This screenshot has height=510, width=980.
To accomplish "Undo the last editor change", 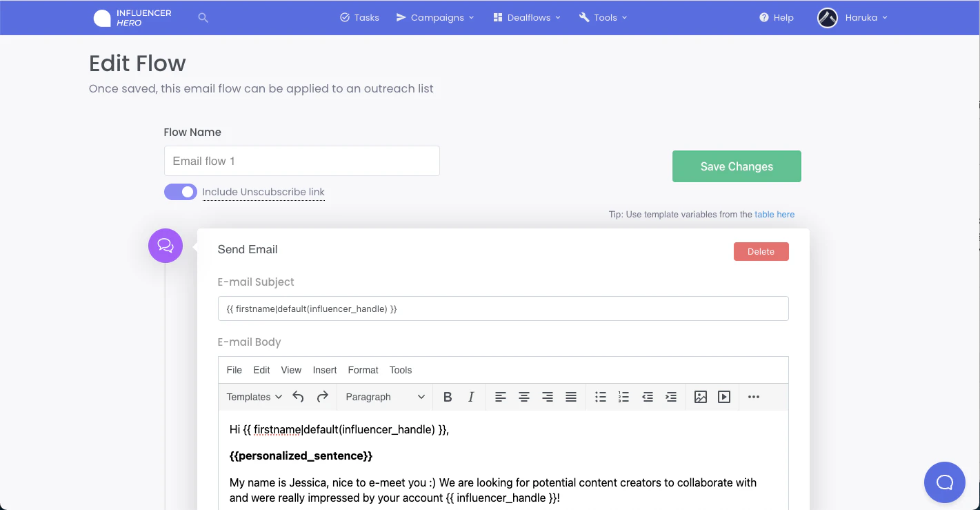I will [297, 397].
